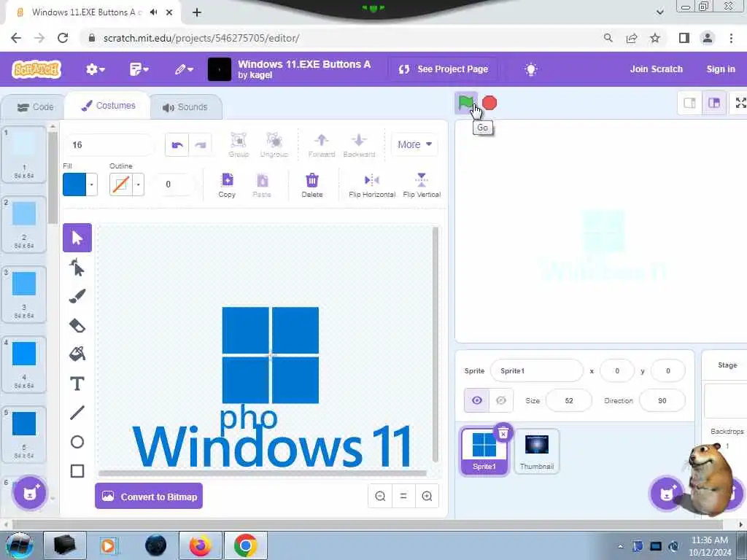This screenshot has height=560, width=747.
Task: Open Firefox from the taskbar
Action: [x=200, y=545]
